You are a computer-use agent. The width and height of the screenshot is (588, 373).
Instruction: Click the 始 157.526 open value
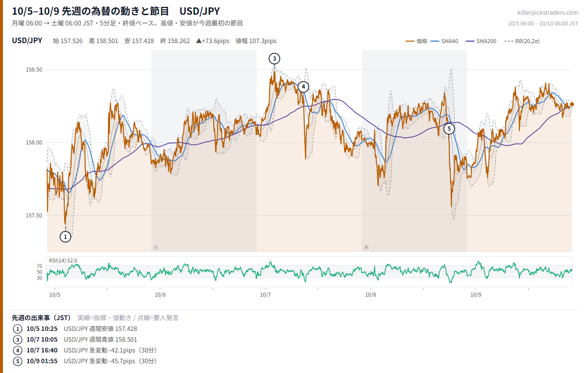coord(68,41)
